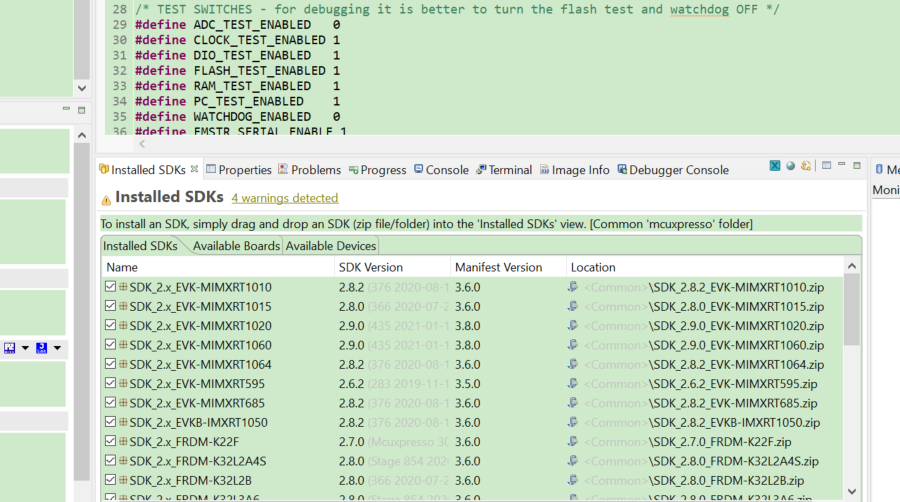Open dropdown arrow beside first blue left-panel icon
The image size is (900, 502).
[24, 348]
